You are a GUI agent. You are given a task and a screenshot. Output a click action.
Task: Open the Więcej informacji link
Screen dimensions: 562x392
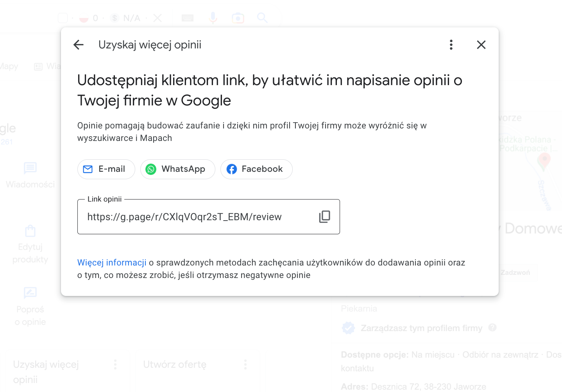pos(112,262)
